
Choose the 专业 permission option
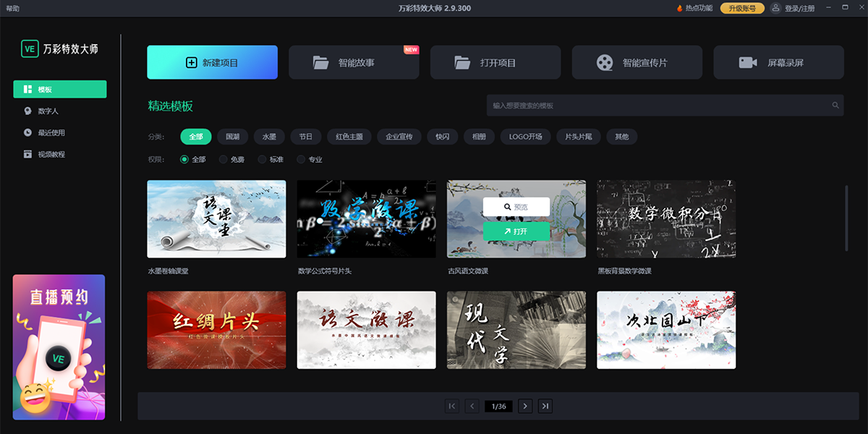(299, 159)
